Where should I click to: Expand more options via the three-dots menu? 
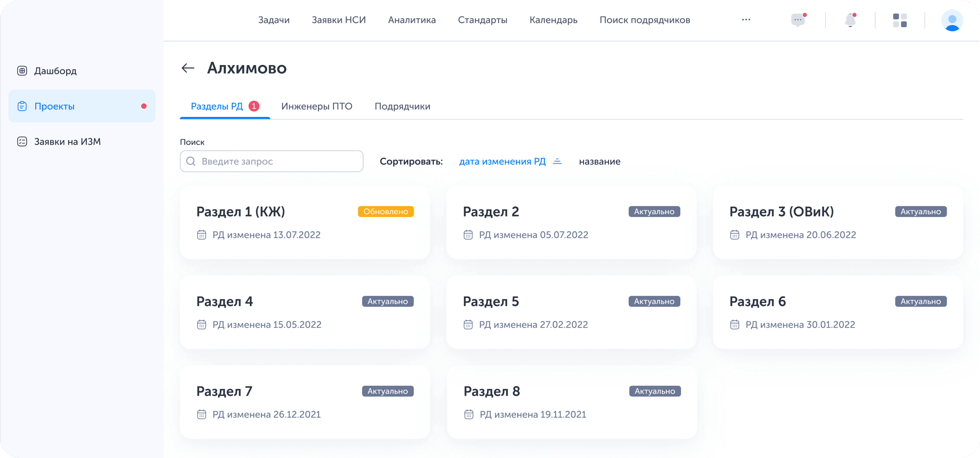click(x=746, y=19)
